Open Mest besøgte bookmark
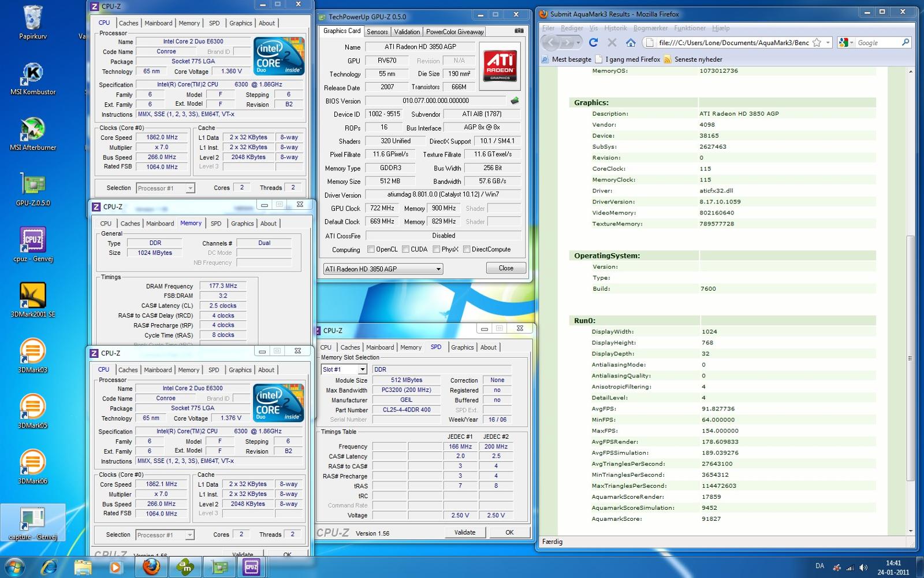 point(567,59)
